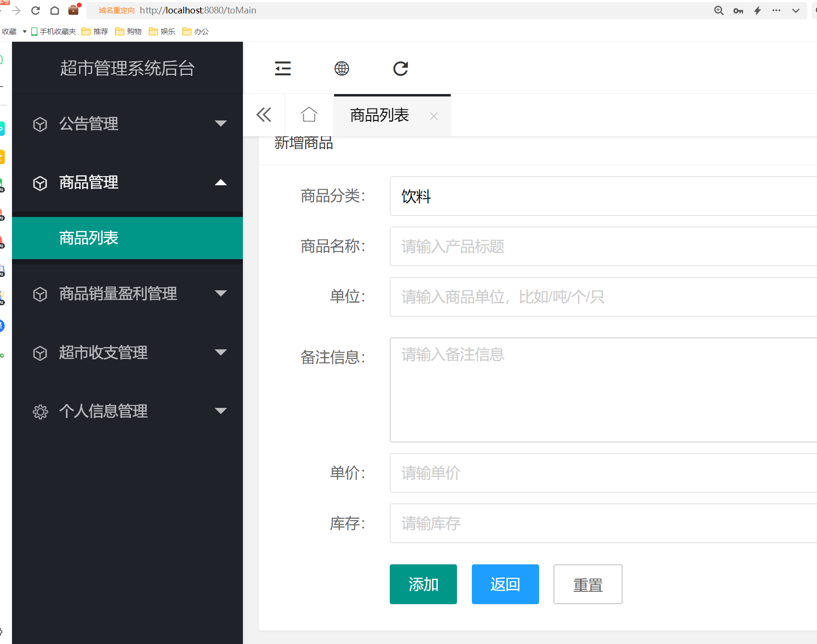Focus the 单位 input field
This screenshot has width=817, height=644.
(603, 297)
